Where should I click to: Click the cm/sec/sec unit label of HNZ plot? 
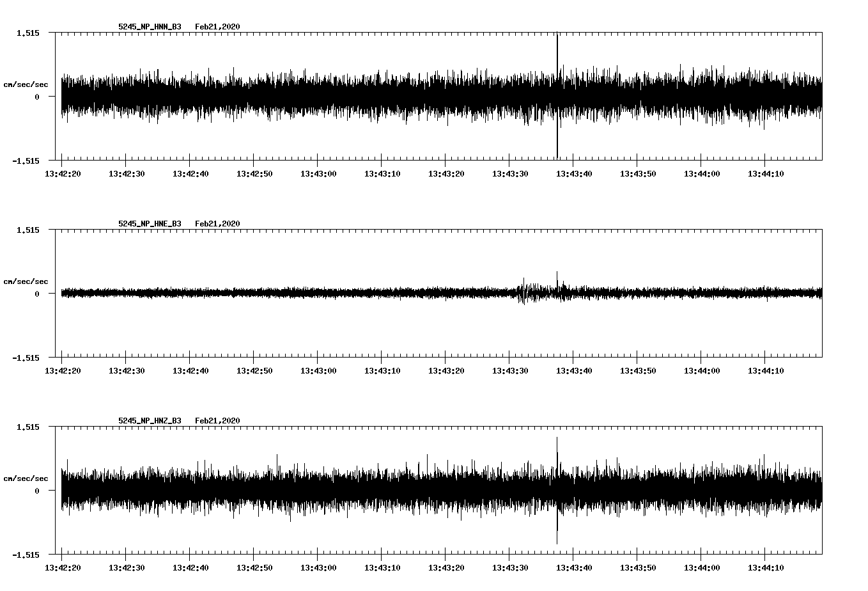26,478
